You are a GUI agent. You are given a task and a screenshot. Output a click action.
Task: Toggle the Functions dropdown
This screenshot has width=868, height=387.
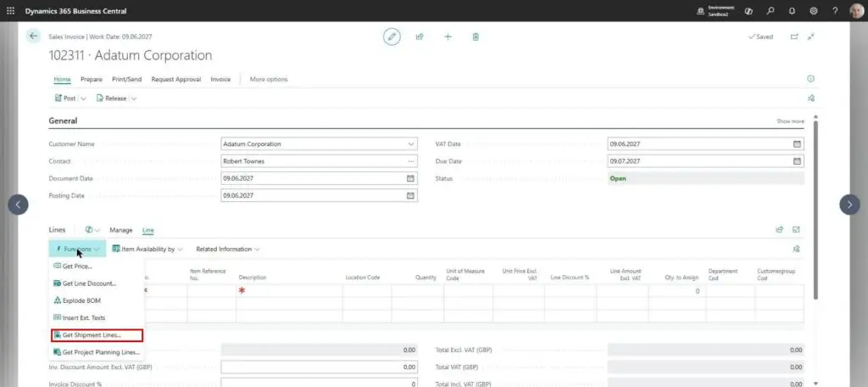[77, 249]
